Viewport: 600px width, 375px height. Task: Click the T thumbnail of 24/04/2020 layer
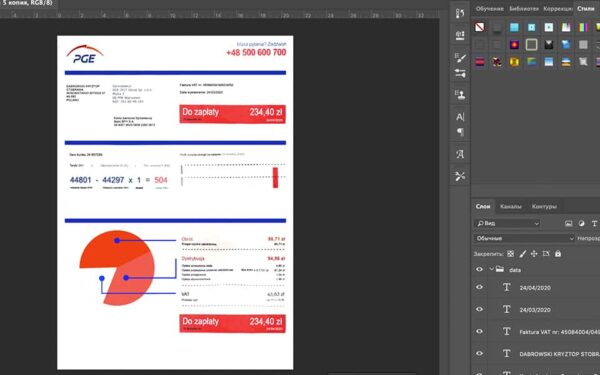507,287
